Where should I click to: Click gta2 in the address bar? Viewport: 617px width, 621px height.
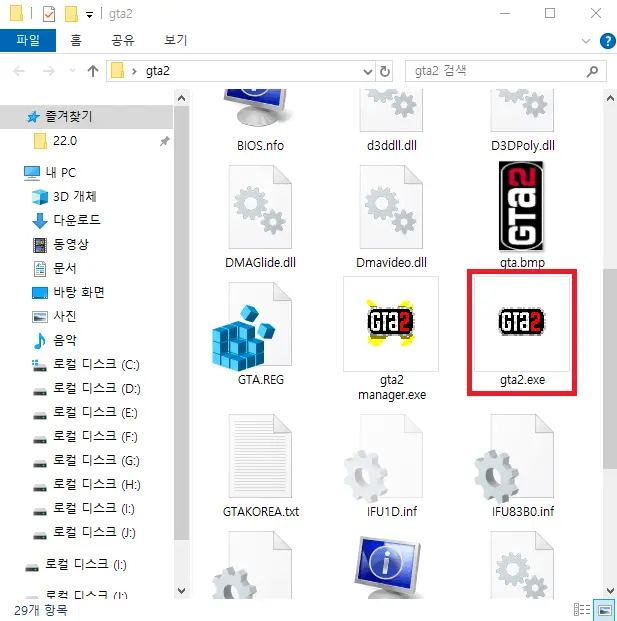158,71
